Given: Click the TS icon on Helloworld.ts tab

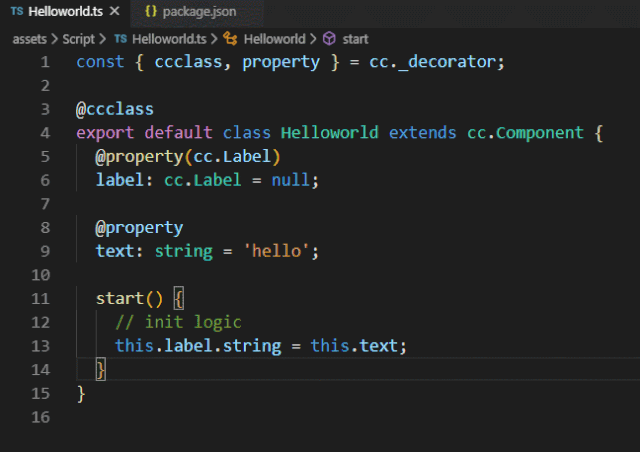Looking at the screenshot, I should pyautogui.click(x=16, y=12).
